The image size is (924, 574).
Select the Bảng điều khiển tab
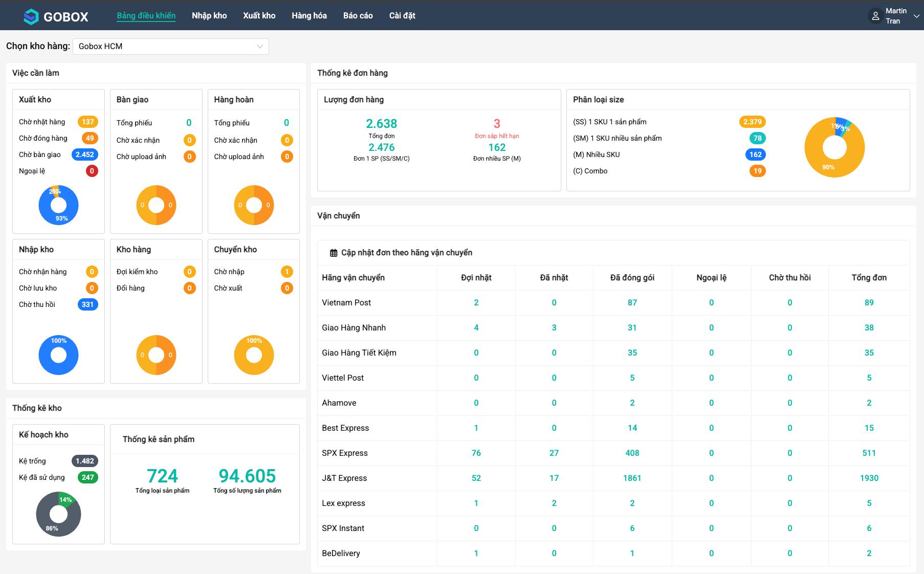146,16
